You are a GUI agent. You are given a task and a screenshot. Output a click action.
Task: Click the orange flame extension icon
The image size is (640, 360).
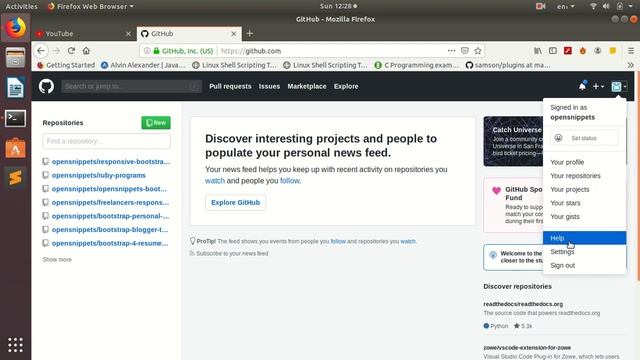[x=583, y=51]
